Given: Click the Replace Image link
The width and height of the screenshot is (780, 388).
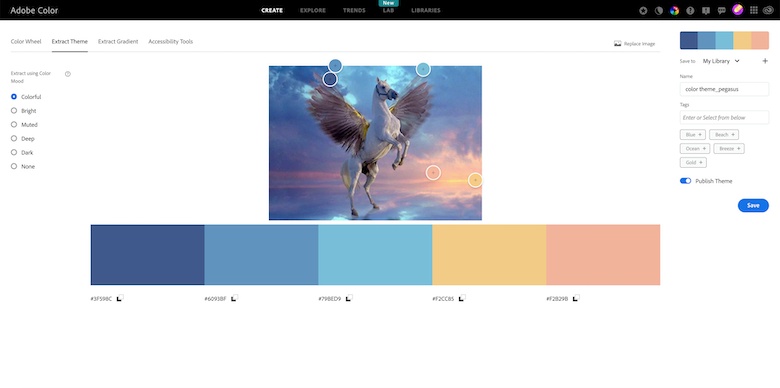Looking at the screenshot, I should (640, 44).
